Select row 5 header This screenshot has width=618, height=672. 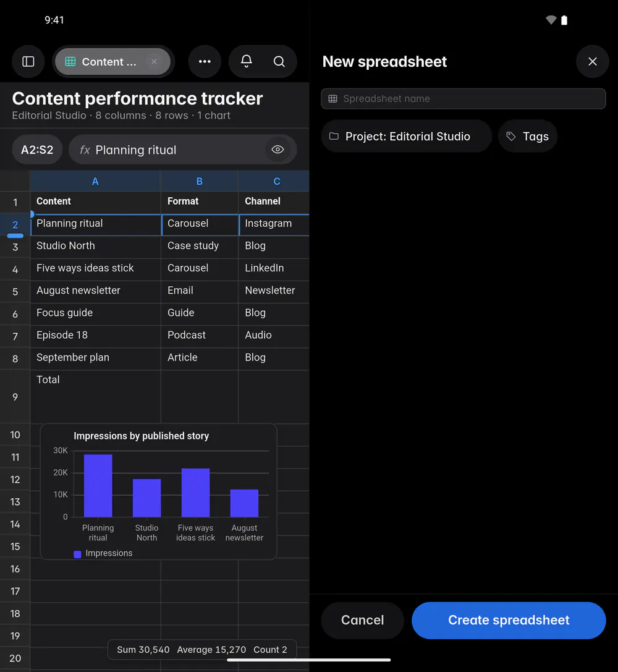15,291
